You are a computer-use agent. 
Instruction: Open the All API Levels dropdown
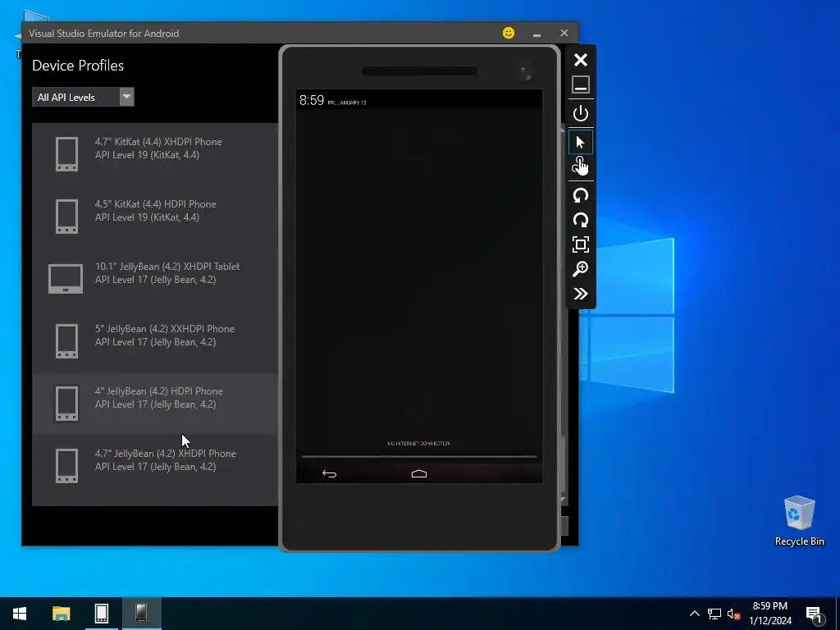(83, 97)
